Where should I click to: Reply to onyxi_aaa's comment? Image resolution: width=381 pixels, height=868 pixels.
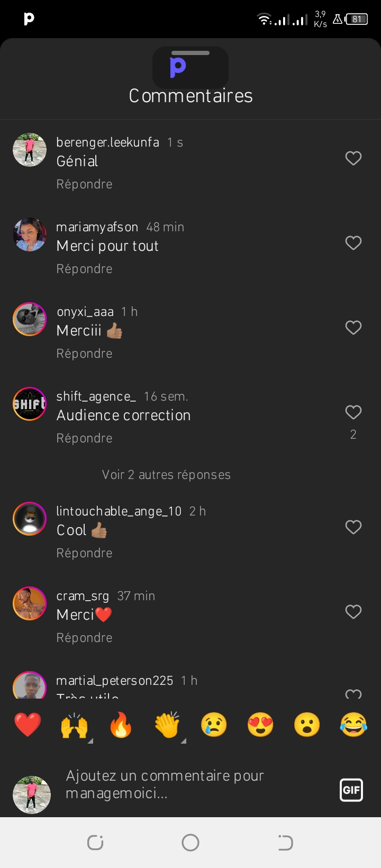[x=85, y=354]
